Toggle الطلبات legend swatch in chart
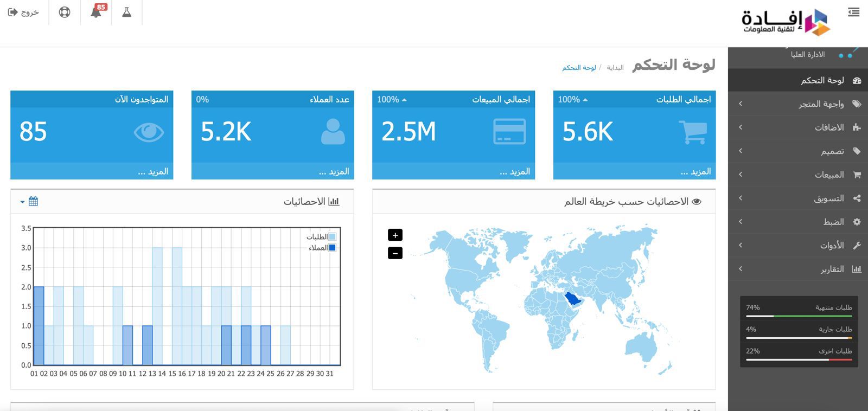Image resolution: width=868 pixels, height=411 pixels. pyautogui.click(x=332, y=237)
